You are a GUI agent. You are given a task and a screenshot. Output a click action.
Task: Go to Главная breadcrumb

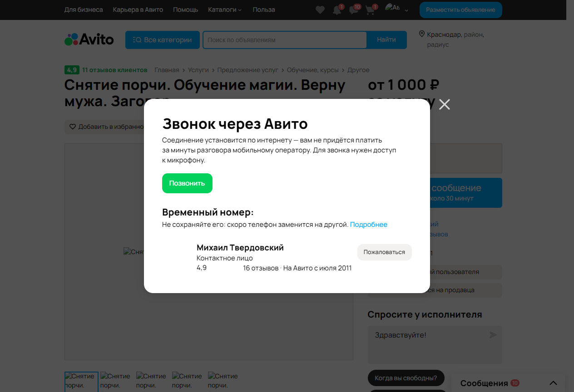167,70
